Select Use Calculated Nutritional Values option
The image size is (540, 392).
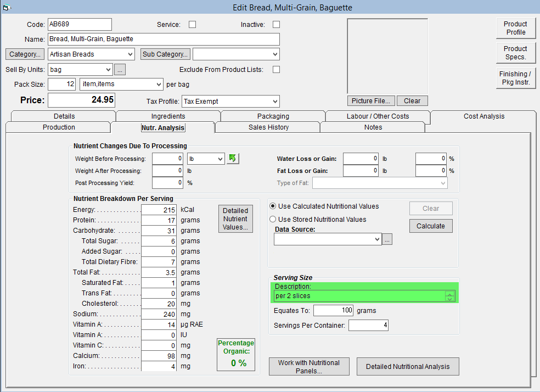pyautogui.click(x=273, y=206)
